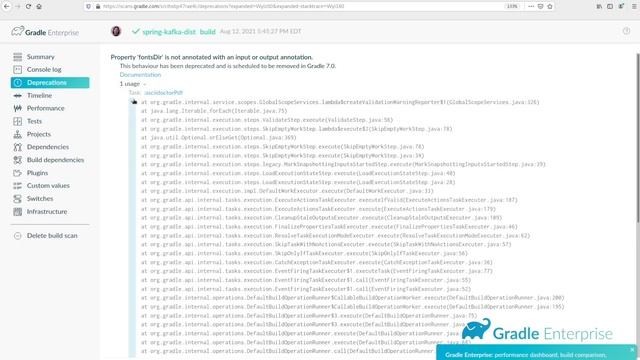Click the Custom values icon
Image resolution: width=640 pixels, height=360 pixels.
click(18, 186)
